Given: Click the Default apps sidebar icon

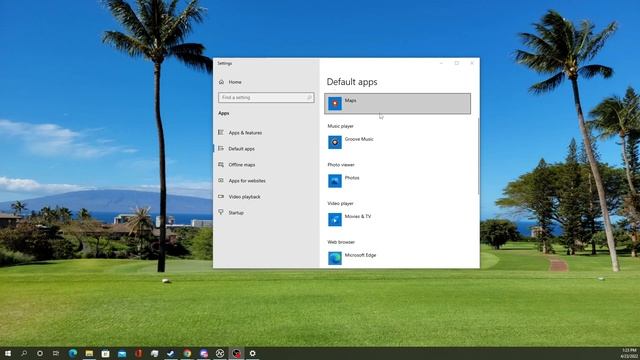Looking at the screenshot, I should point(221,149).
